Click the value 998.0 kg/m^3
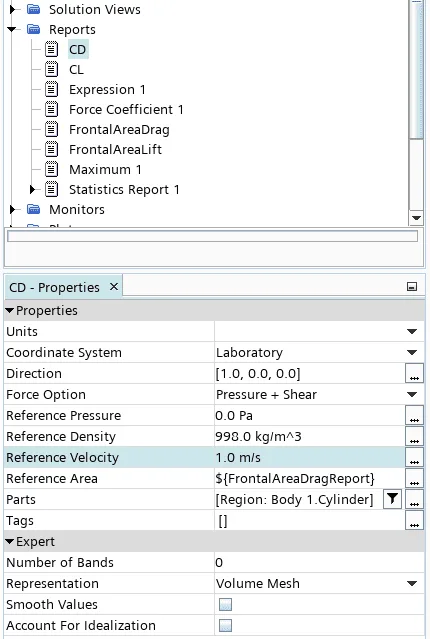Image resolution: width=430 pixels, height=639 pixels. 258,436
